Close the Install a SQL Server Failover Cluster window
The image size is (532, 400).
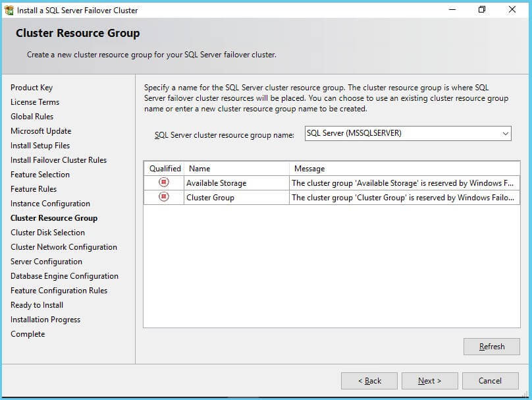512,10
